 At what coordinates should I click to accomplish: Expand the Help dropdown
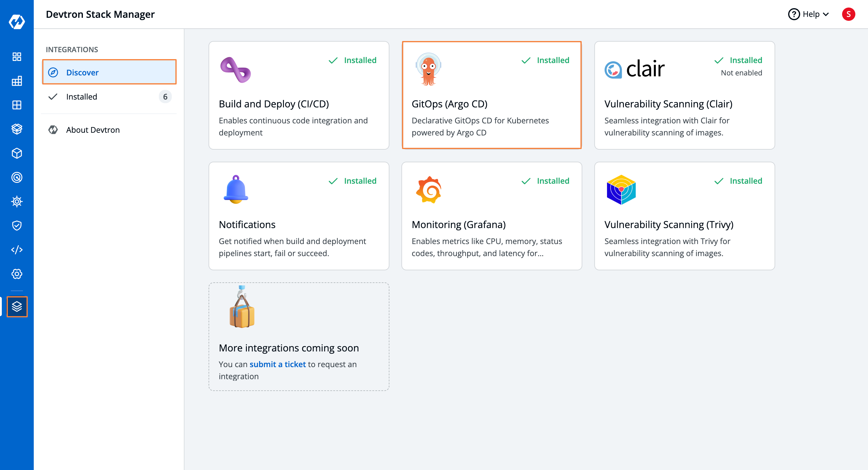click(808, 14)
